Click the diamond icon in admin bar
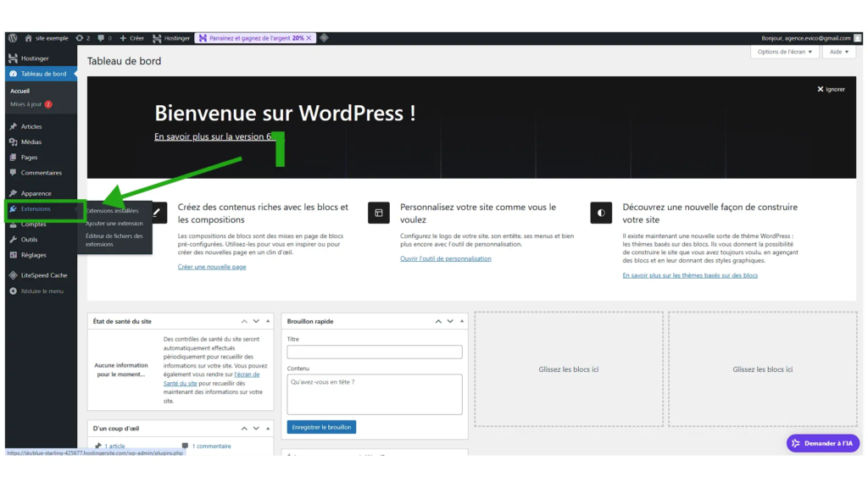868x488 pixels. [324, 37]
